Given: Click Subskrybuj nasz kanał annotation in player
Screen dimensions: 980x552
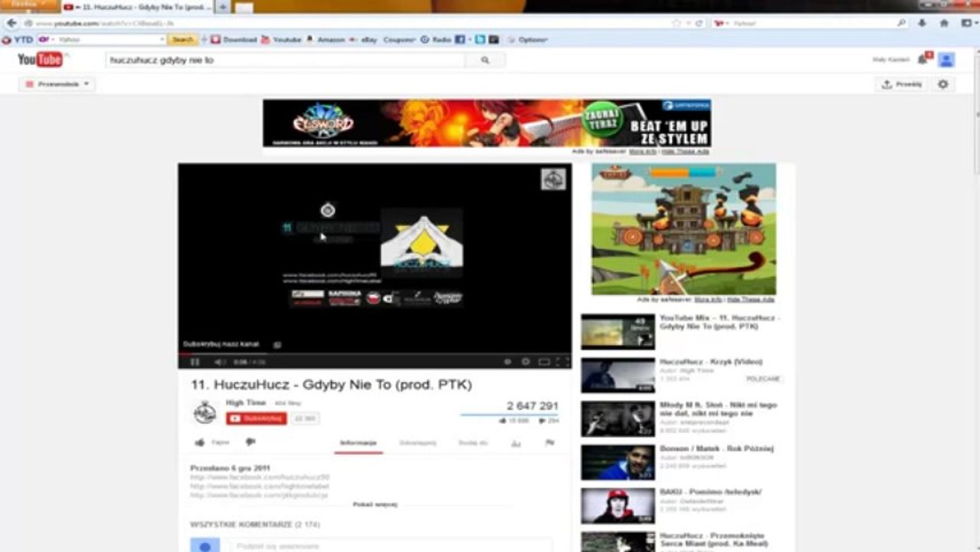Looking at the screenshot, I should click(x=221, y=344).
